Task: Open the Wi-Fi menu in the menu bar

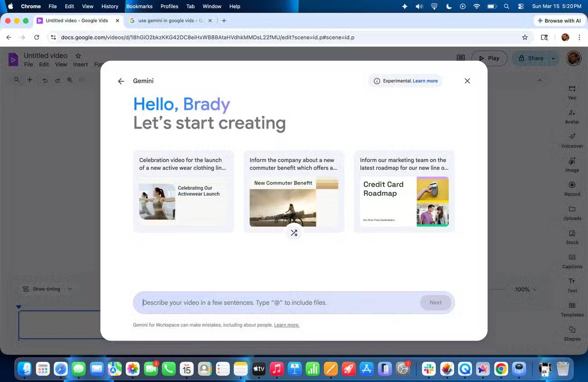Action: coord(476,6)
